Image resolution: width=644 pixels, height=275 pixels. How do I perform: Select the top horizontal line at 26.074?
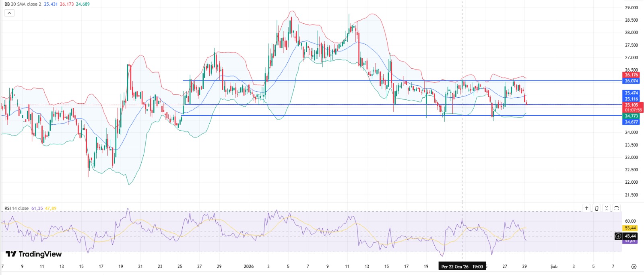point(322,81)
